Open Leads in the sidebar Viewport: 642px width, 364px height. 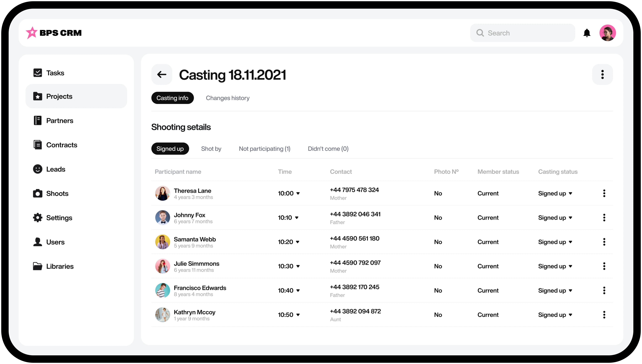coord(76,169)
